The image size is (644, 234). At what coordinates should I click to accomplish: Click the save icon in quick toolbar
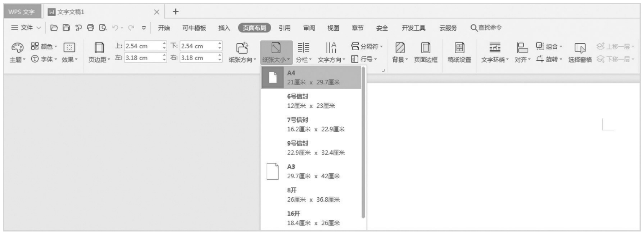tap(66, 28)
